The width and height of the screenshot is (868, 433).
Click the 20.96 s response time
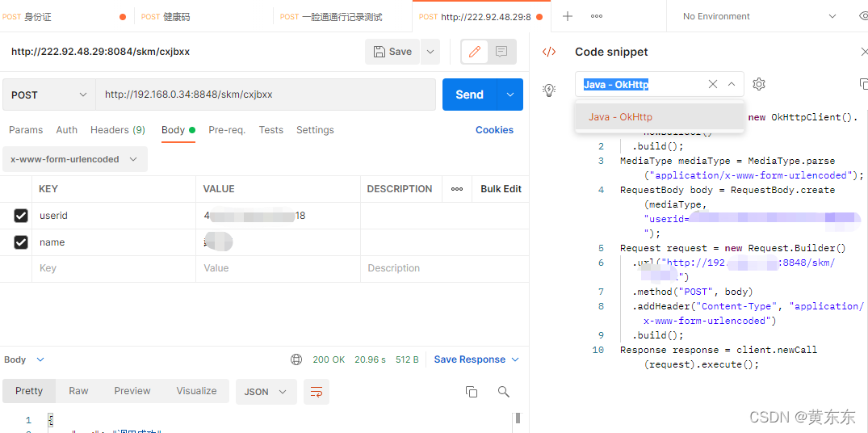point(370,360)
